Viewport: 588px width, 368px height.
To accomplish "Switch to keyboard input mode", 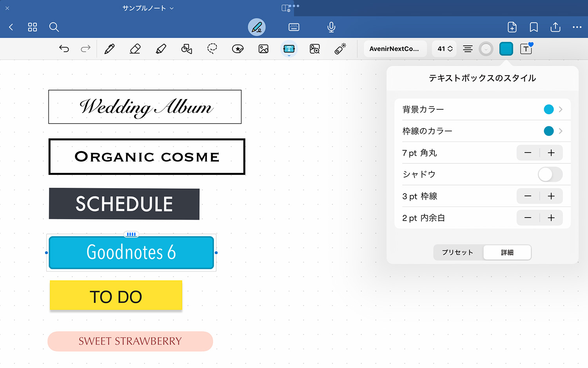I will (294, 27).
